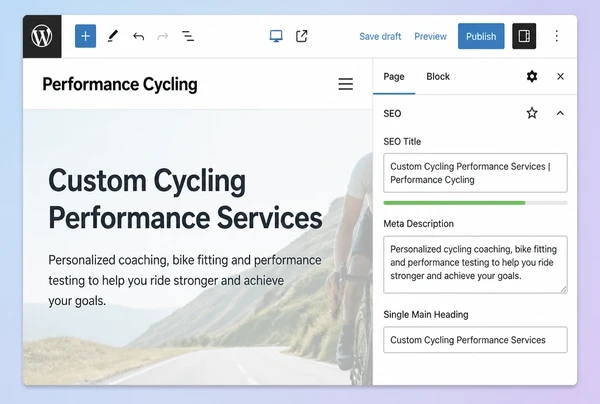
Task: Open the document overview list view
Action: click(x=188, y=36)
